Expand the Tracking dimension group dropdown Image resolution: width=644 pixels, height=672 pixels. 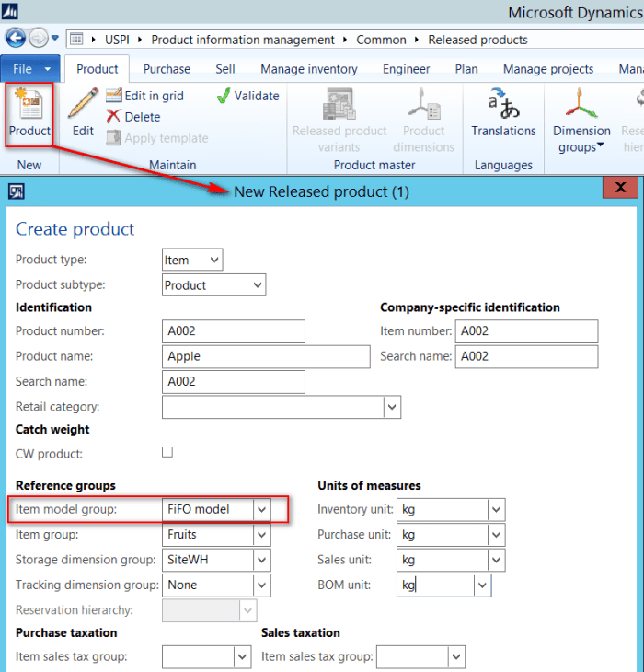coord(261,585)
